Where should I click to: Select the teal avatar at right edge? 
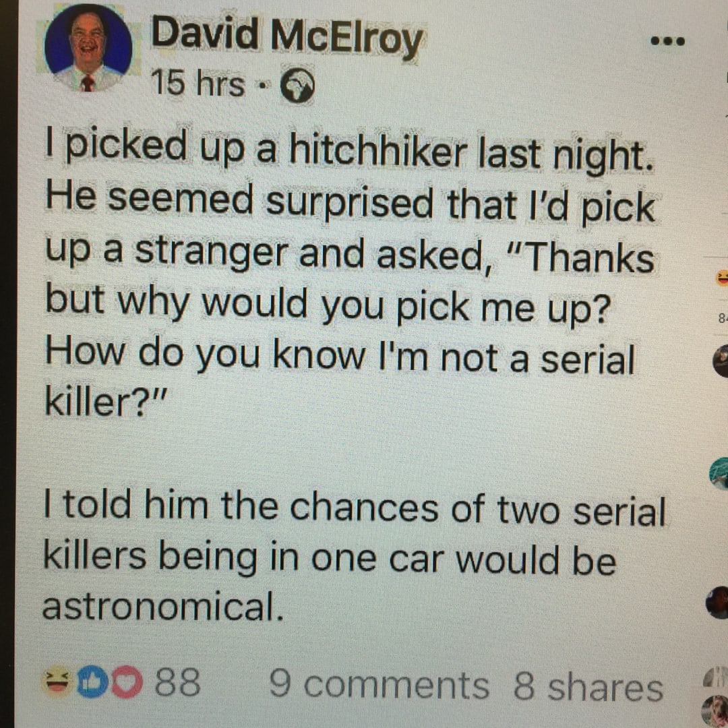pos(719,474)
